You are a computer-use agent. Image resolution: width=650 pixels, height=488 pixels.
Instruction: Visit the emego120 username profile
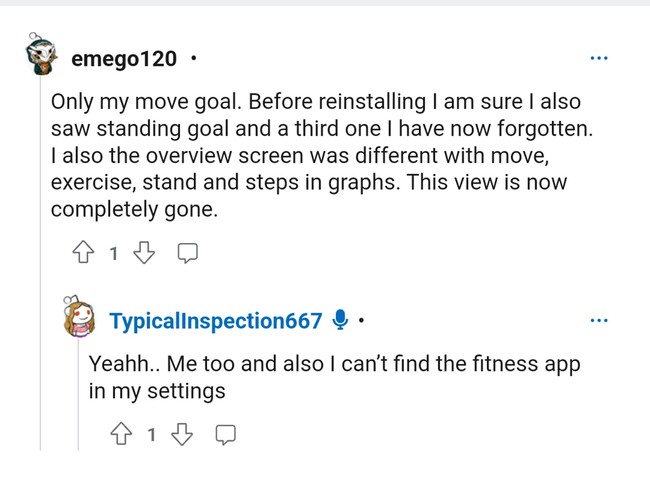[124, 59]
